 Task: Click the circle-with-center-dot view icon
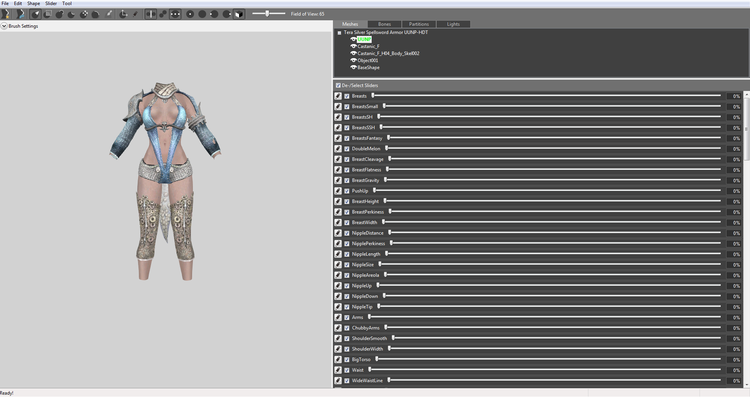[190, 14]
